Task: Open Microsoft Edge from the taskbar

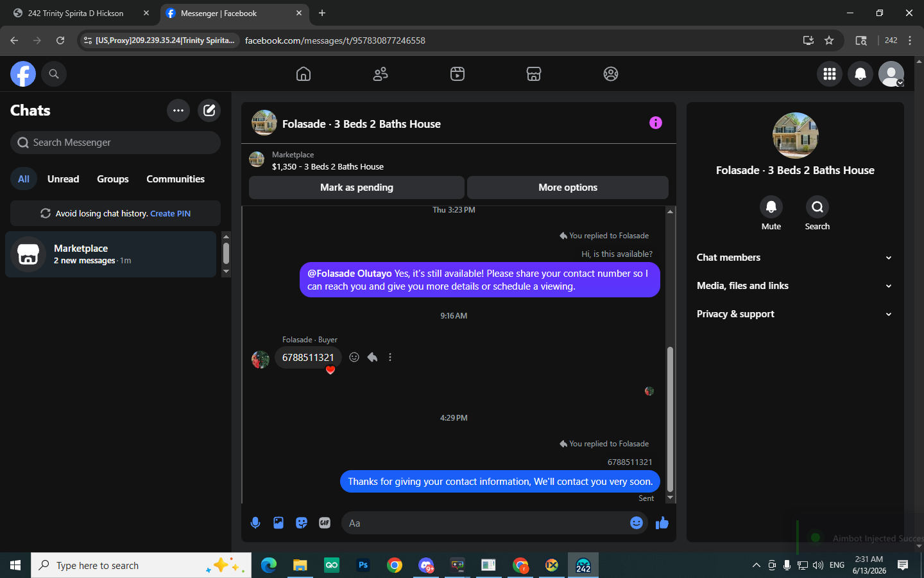Action: 268,565
